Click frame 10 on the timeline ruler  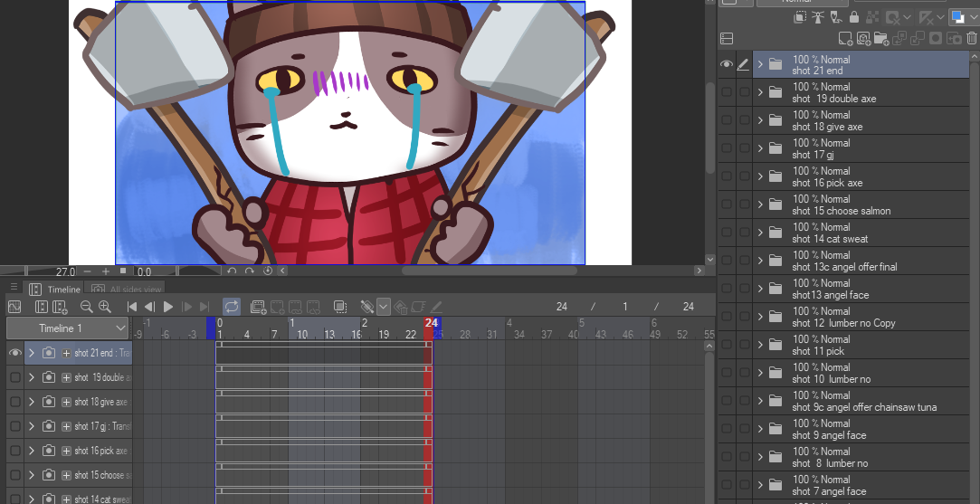click(302, 335)
